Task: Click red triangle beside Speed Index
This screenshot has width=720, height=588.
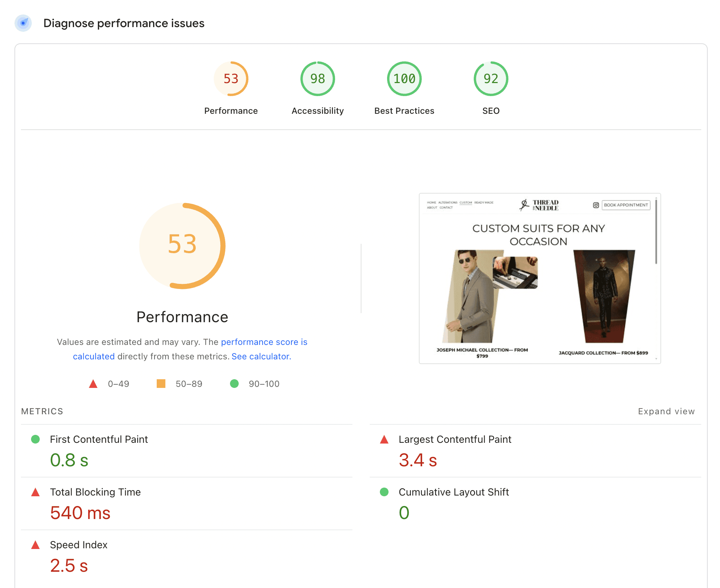Action: 35,545
